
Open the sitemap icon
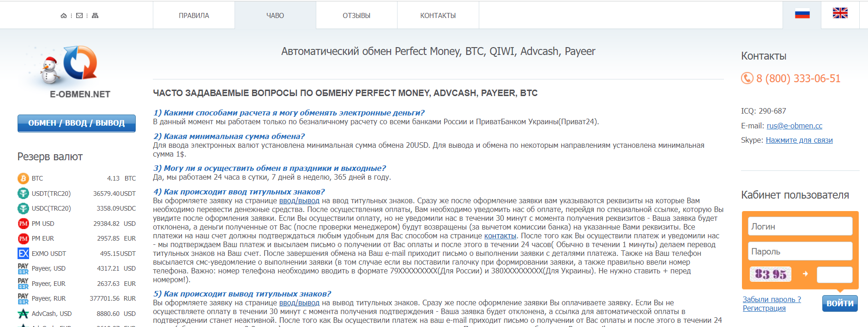tap(95, 16)
